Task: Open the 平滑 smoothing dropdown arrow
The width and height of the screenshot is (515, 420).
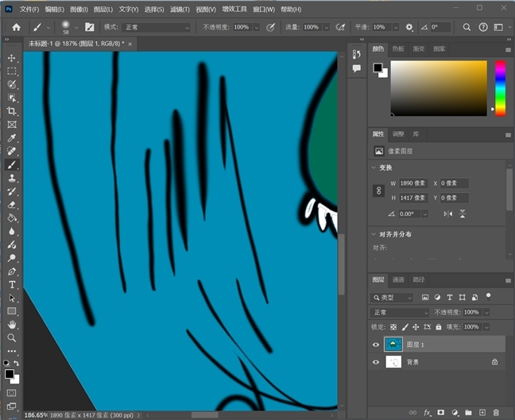Action: point(396,28)
